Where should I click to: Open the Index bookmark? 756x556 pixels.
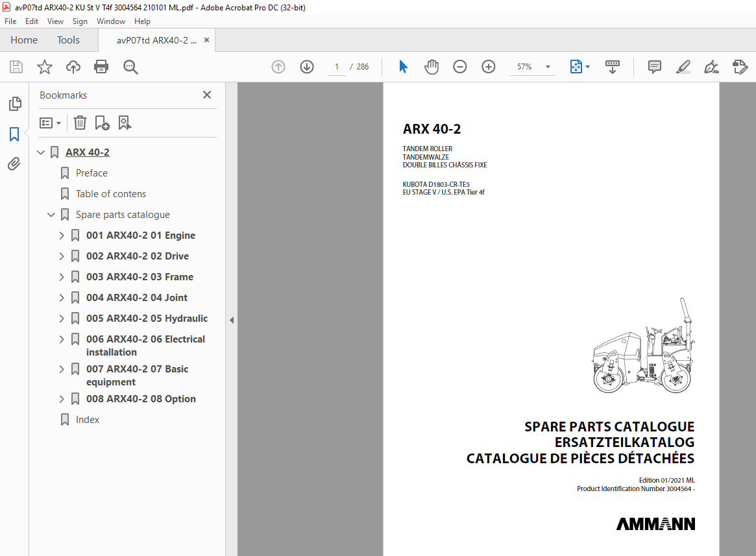coord(88,420)
